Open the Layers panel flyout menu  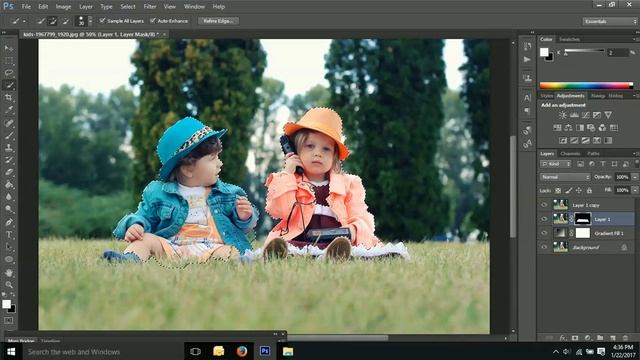pos(635,153)
